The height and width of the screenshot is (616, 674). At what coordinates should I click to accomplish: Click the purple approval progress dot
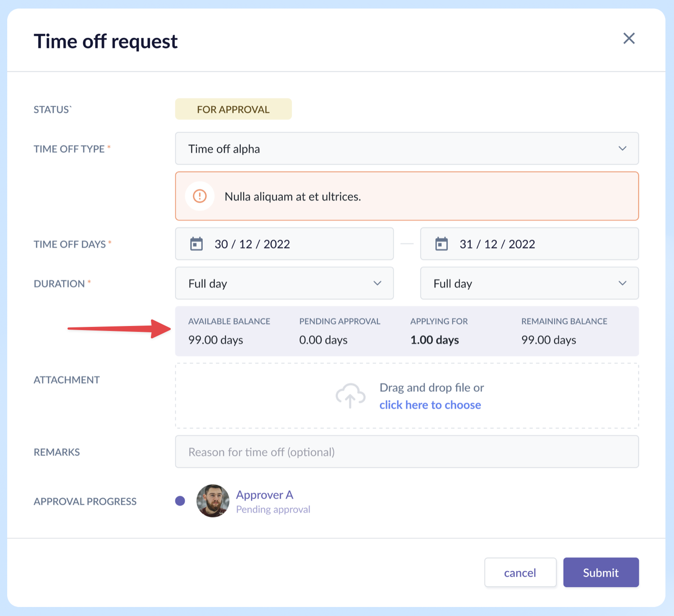tap(180, 501)
